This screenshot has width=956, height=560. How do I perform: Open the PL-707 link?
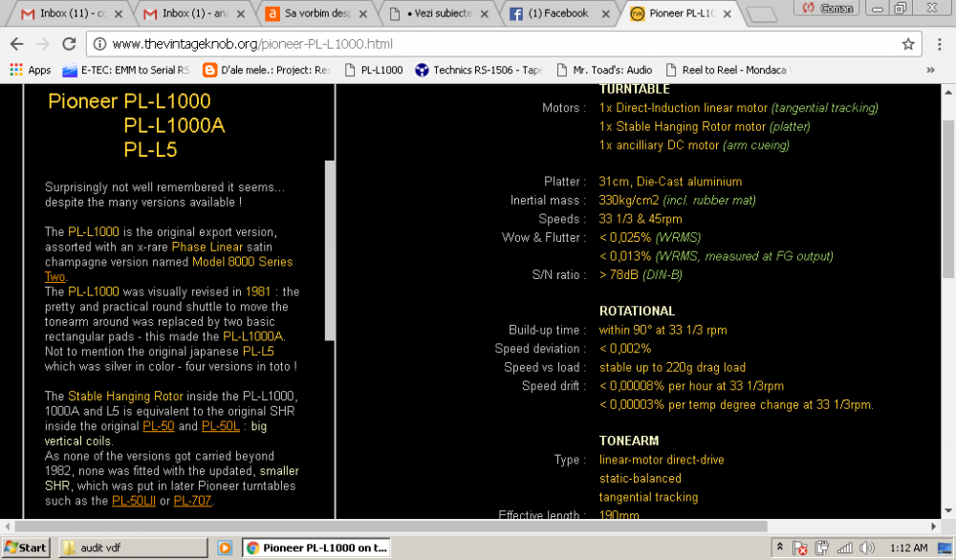pyautogui.click(x=193, y=501)
